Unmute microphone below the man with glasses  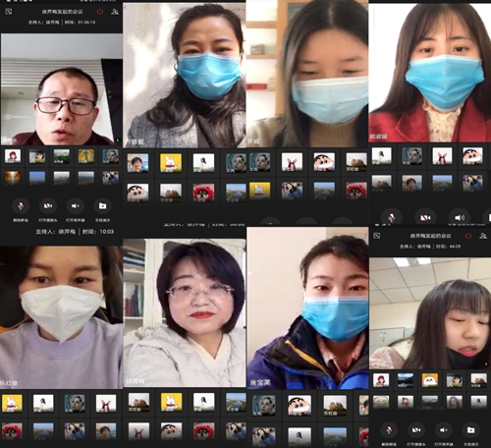pos(21,206)
